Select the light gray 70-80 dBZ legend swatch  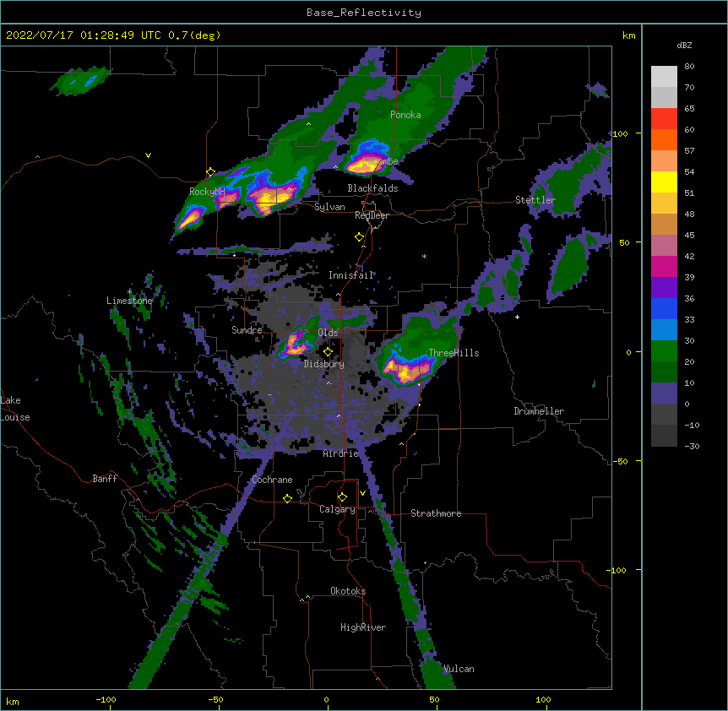point(664,76)
